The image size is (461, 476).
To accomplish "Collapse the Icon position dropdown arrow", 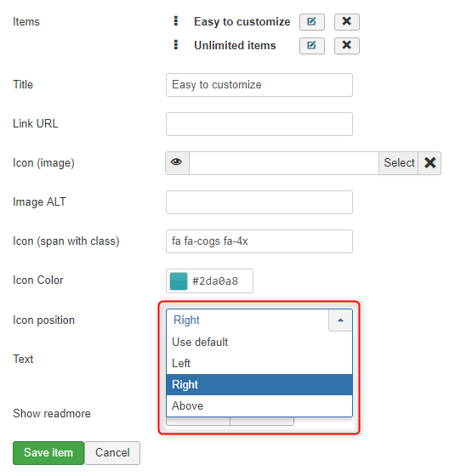I will click(x=340, y=320).
